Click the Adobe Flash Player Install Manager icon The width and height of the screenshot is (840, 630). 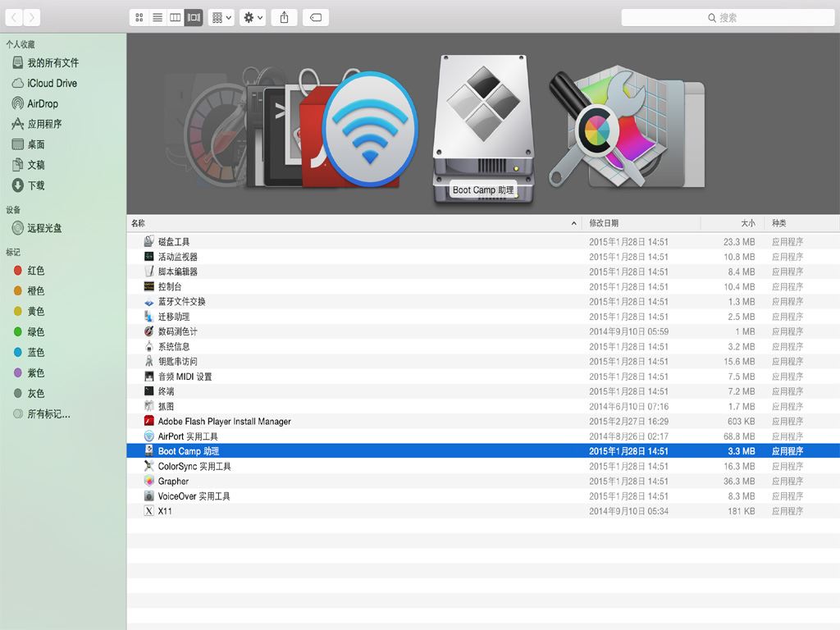tap(149, 421)
